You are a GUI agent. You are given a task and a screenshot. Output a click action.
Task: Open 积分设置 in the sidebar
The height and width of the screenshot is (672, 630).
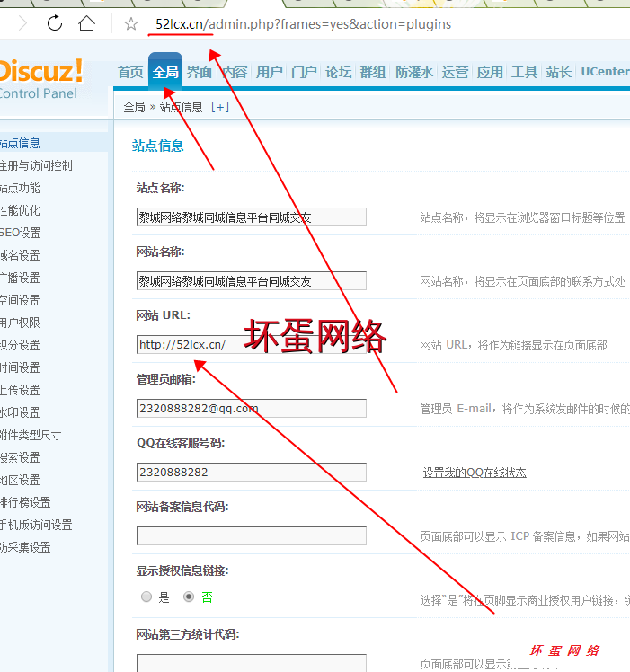click(20, 345)
